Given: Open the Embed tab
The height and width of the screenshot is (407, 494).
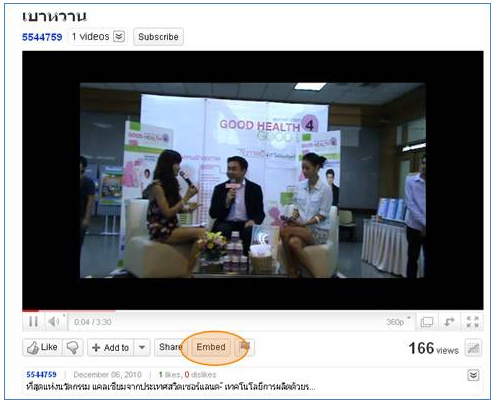Looking at the screenshot, I should click(x=211, y=347).
